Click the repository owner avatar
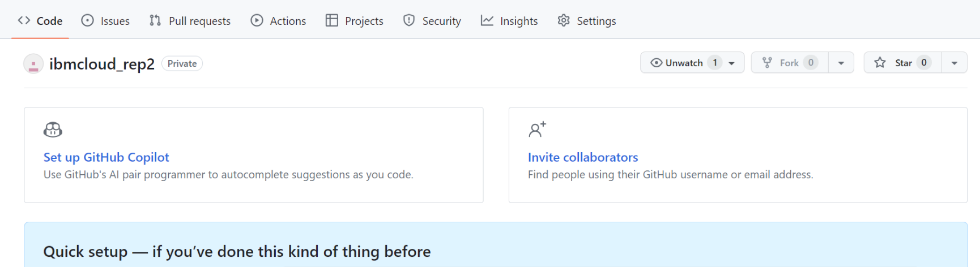 pyautogui.click(x=33, y=64)
